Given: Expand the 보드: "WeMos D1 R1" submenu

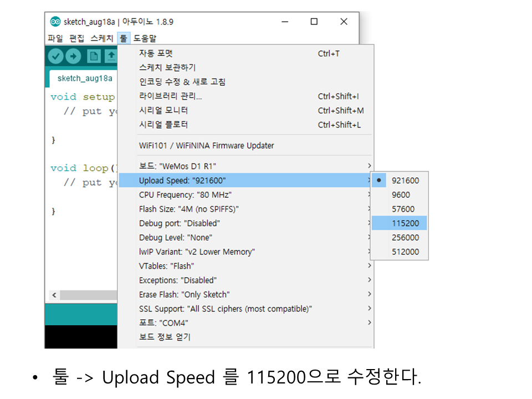Looking at the screenshot, I should [247, 166].
